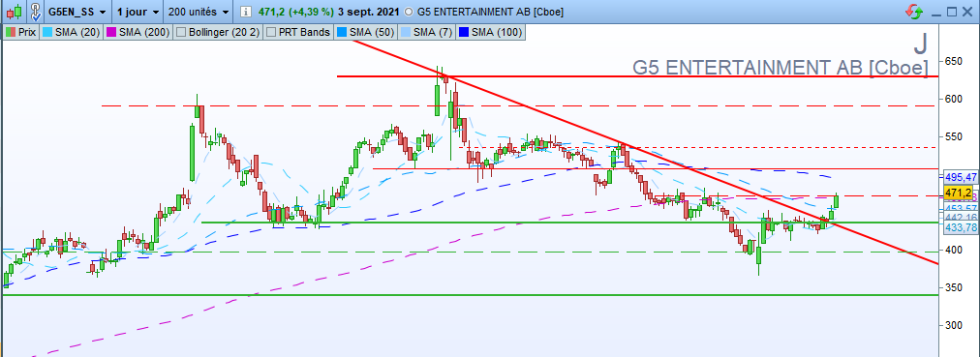Screen dimensions: 980x357
Task: Click the magenta SMA (200) color square
Action: 110,32
